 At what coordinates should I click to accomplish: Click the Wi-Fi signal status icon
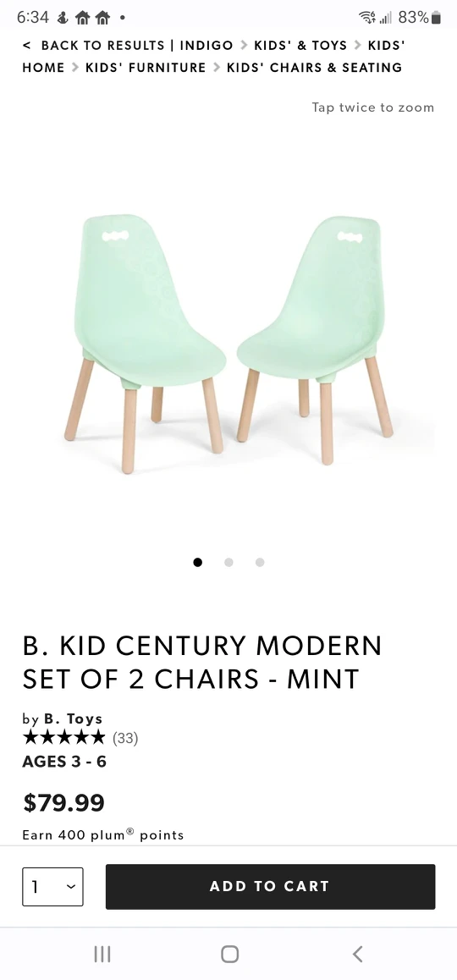click(x=367, y=18)
